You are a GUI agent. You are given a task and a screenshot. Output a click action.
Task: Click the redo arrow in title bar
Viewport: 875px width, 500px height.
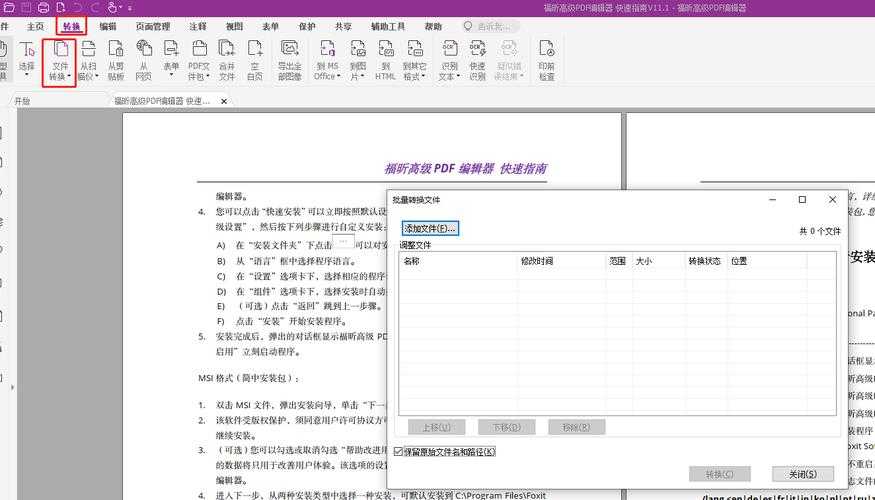tap(94, 8)
